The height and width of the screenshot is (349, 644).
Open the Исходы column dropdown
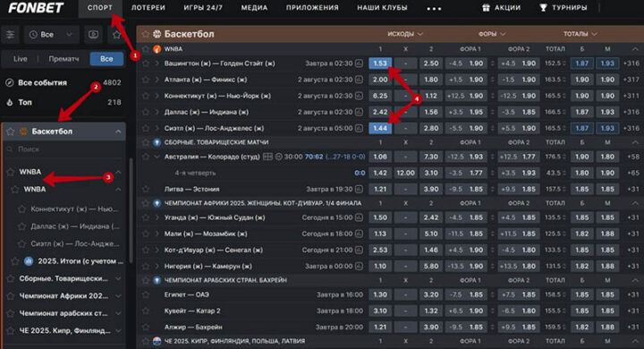404,34
